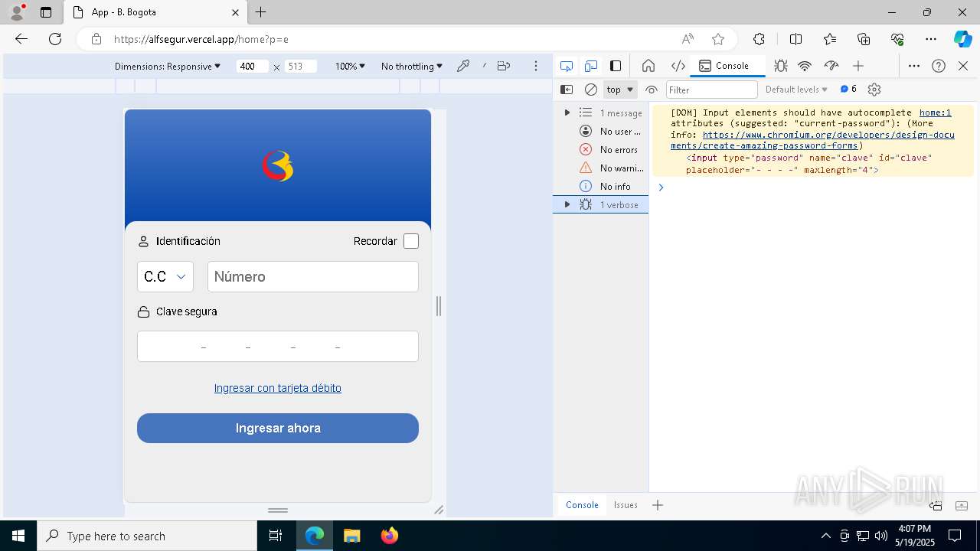Open the home:1 source link
Image resolution: width=980 pixels, height=551 pixels.
[935, 112]
